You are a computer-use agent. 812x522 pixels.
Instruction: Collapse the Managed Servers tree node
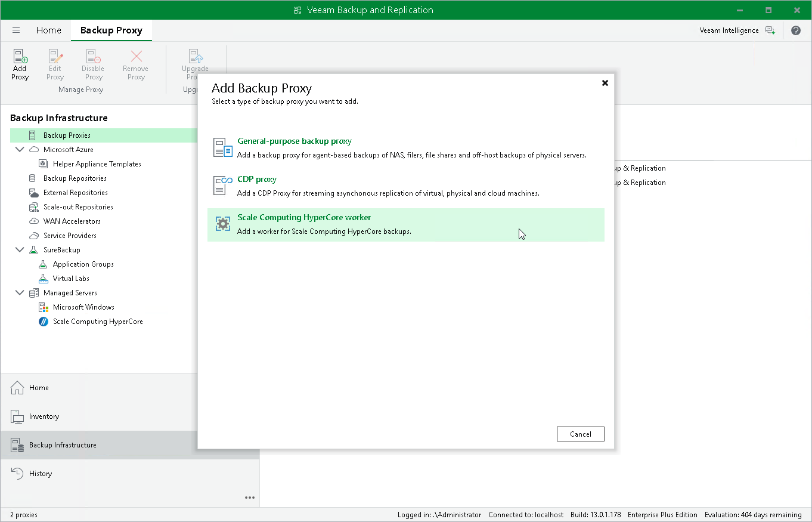click(x=20, y=293)
